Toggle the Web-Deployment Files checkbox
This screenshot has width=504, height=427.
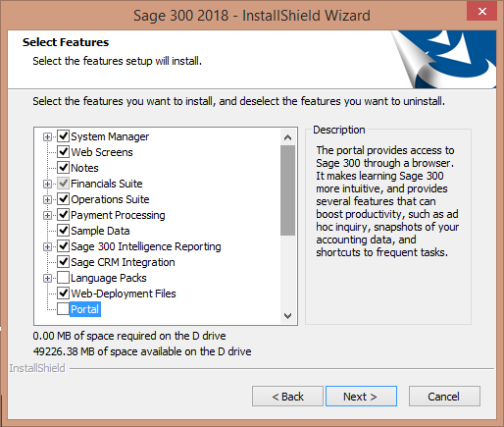click(63, 293)
